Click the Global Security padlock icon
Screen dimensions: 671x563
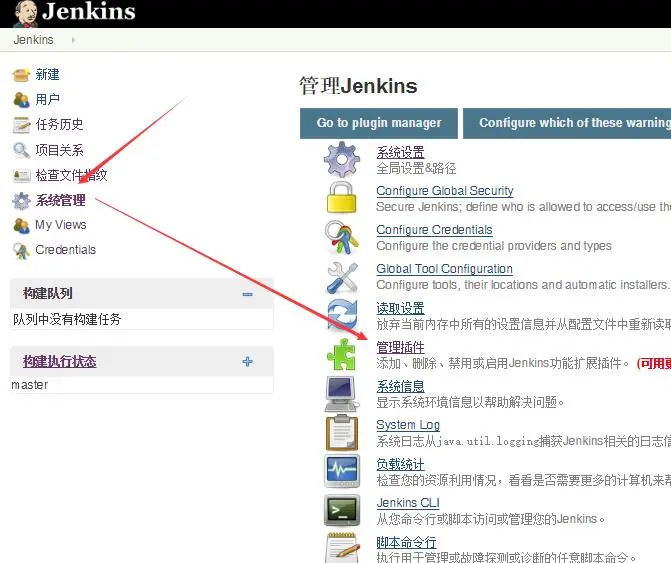341,198
